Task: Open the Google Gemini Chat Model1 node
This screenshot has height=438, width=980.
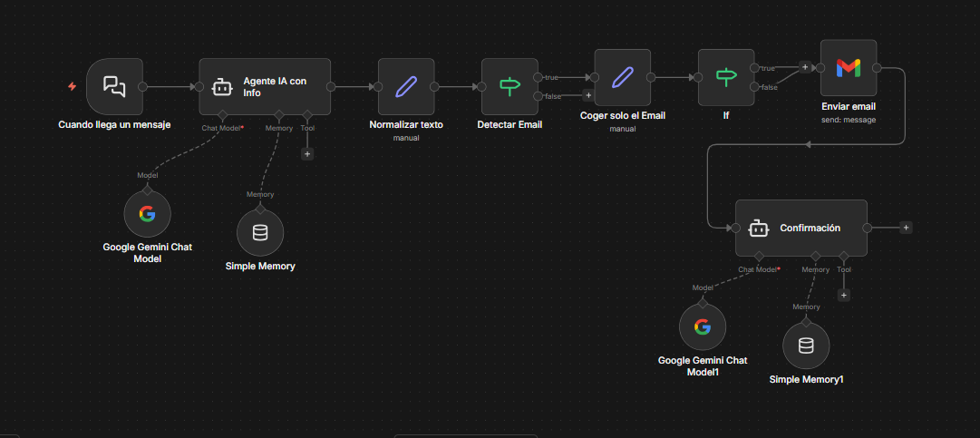Action: 703,327
